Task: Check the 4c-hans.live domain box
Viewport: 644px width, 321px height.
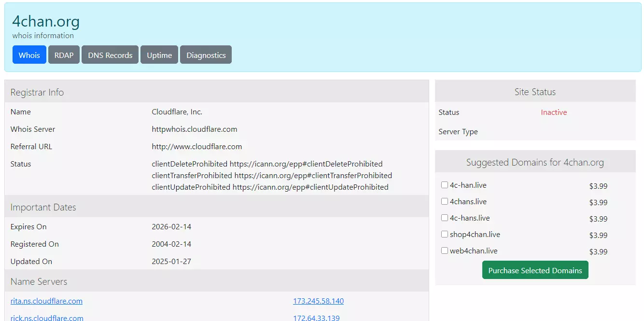Action: click(x=445, y=218)
